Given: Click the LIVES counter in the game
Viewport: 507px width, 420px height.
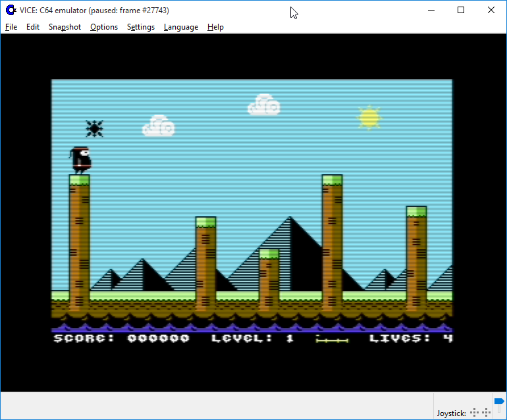Looking at the screenshot, I should pos(411,338).
